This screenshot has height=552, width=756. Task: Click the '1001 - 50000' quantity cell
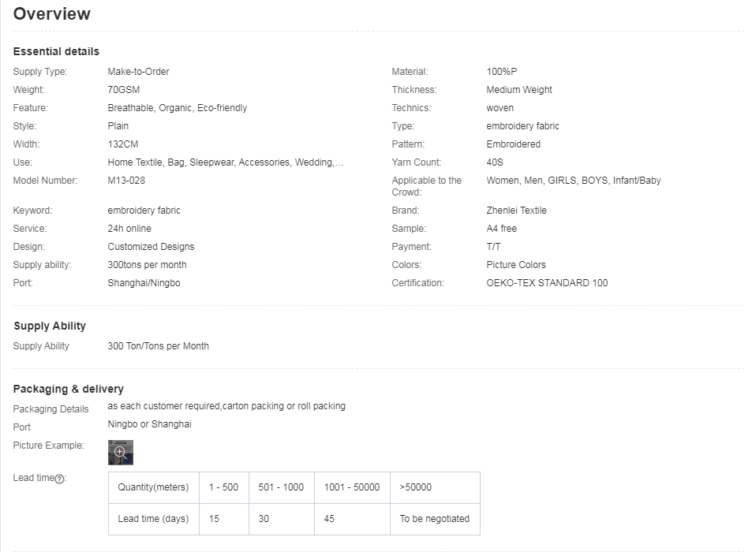351,487
